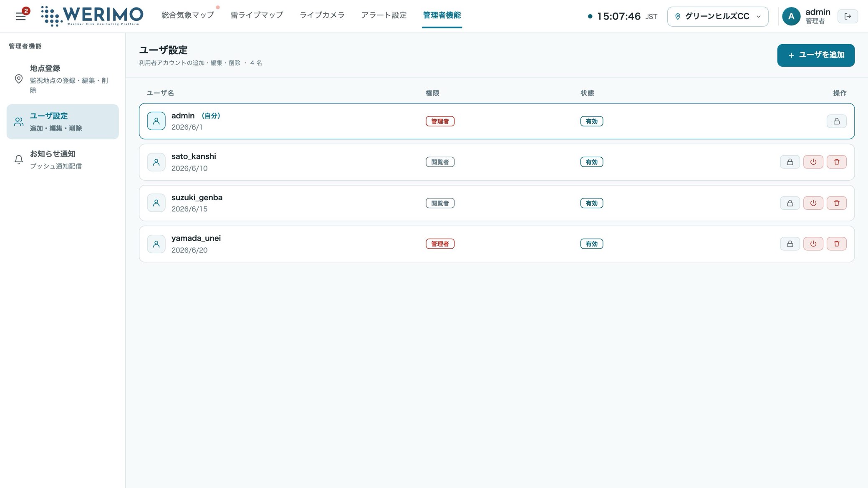Select the 管理者機能 tab
Viewport: 868px width, 488px height.
tap(442, 15)
